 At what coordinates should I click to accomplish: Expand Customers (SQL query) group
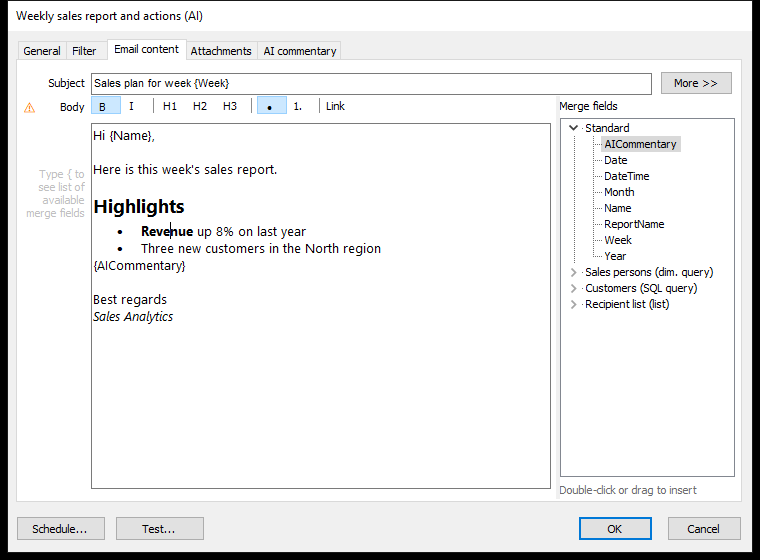pyautogui.click(x=573, y=288)
